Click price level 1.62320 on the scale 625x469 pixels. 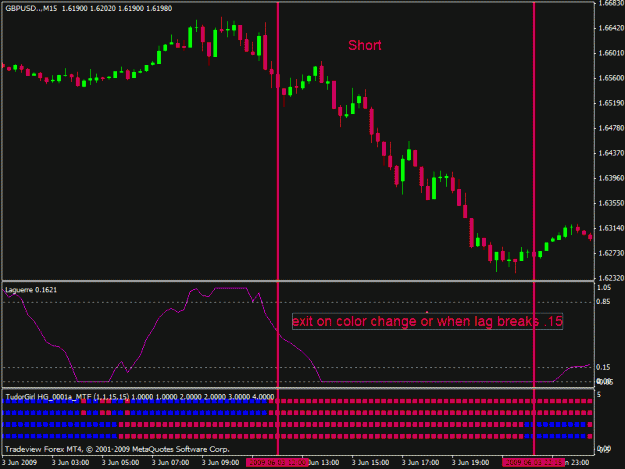click(x=611, y=278)
